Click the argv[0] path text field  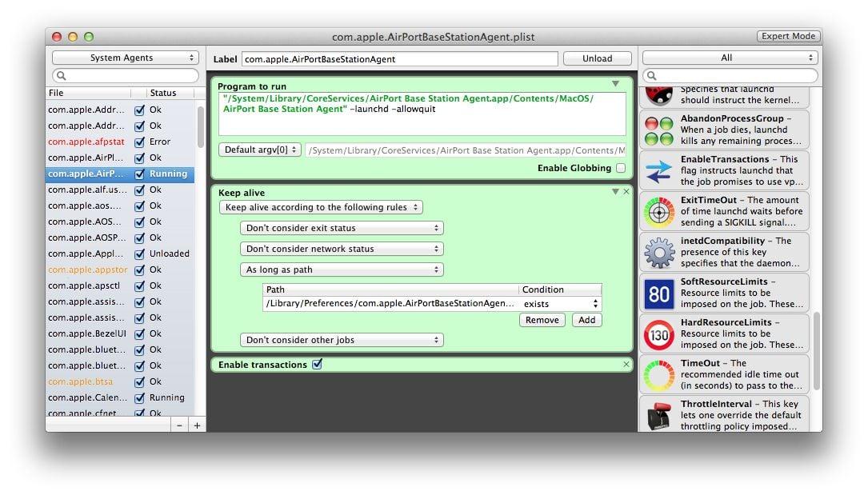coord(466,150)
